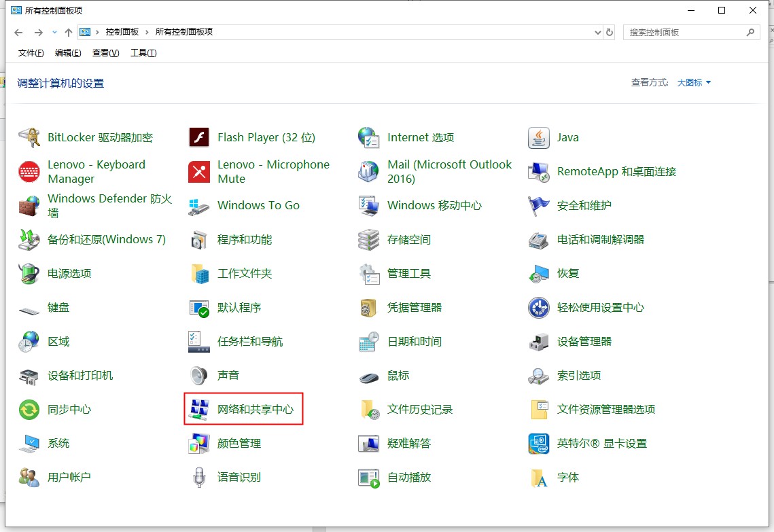
Task: Click the 声音 sound speaker icon
Action: pos(199,375)
